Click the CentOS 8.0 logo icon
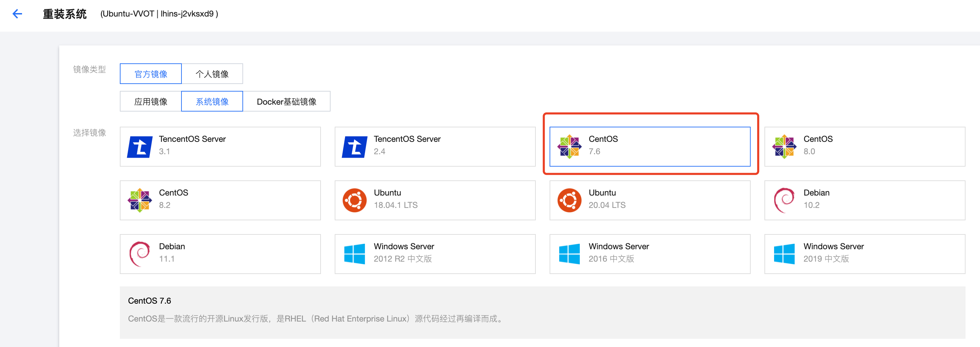980x347 pixels. (x=784, y=146)
